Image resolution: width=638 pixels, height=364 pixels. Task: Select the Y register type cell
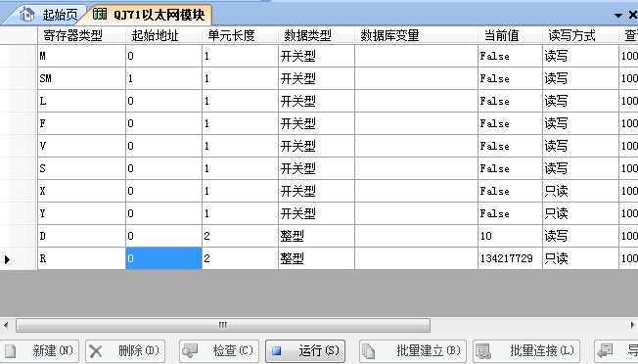pyautogui.click(x=81, y=213)
